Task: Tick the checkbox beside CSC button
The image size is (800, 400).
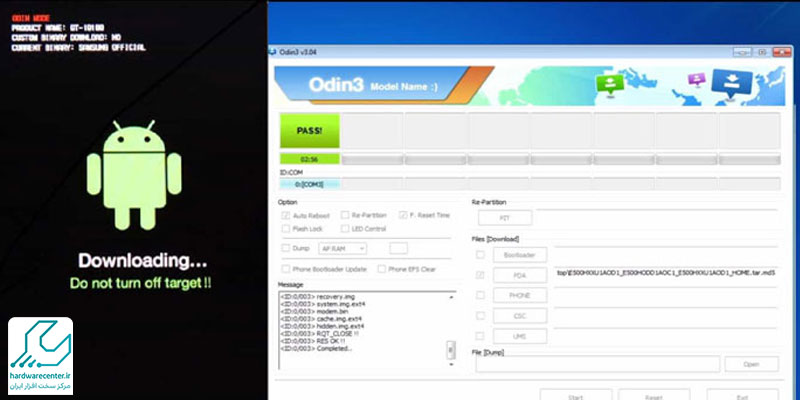Action: coord(480,315)
